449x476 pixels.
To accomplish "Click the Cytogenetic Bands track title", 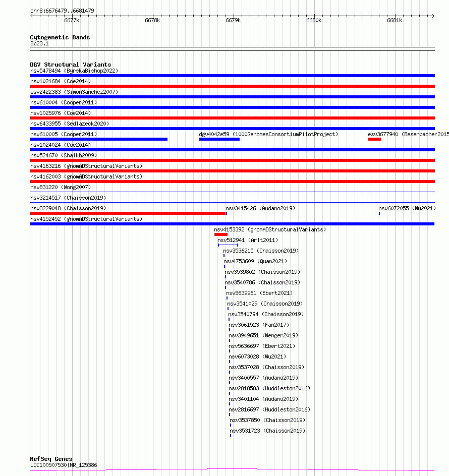I will [60, 37].
